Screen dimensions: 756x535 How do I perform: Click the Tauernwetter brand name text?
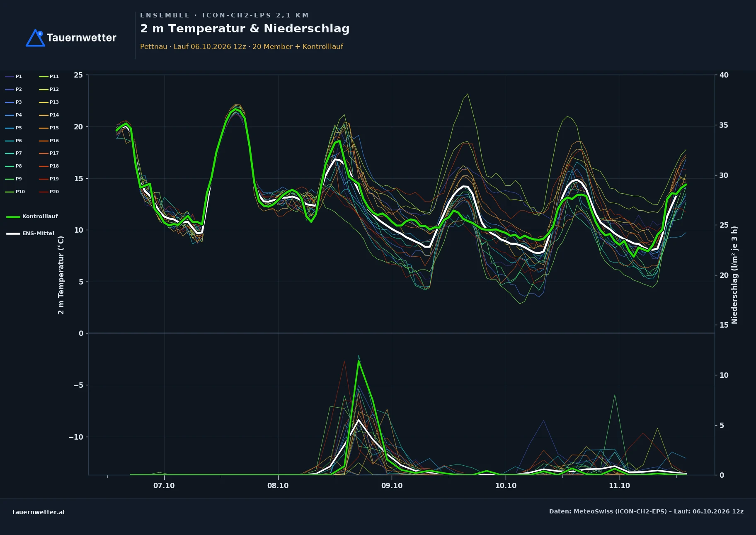[x=82, y=38]
